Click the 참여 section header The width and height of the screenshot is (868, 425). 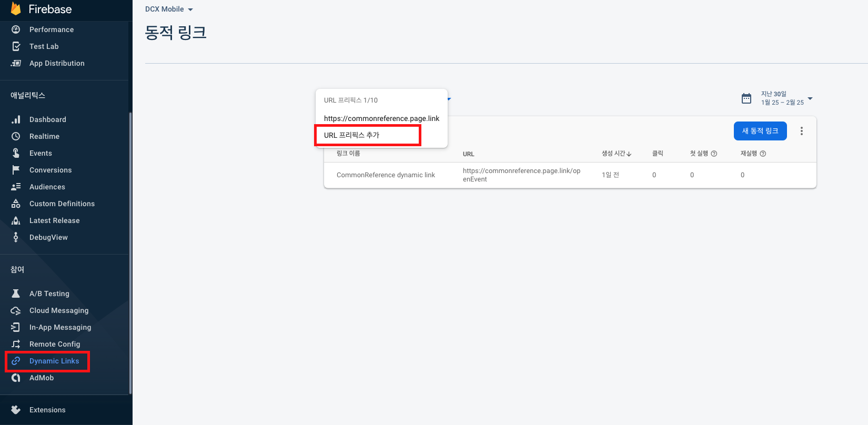point(17,269)
